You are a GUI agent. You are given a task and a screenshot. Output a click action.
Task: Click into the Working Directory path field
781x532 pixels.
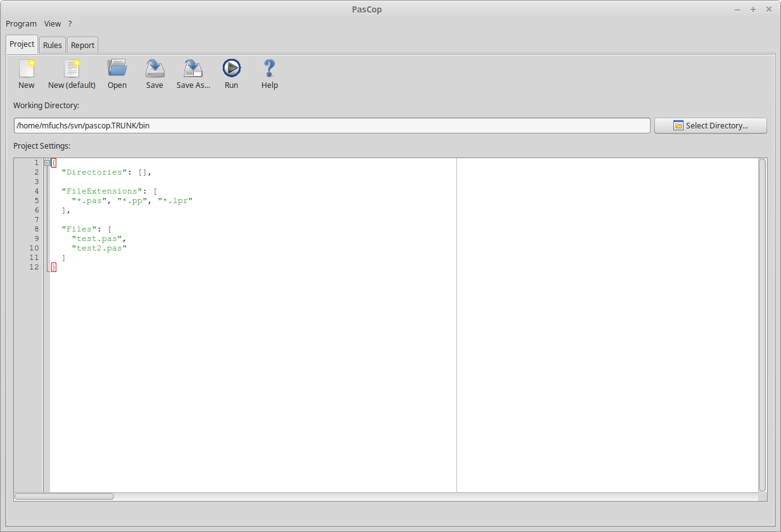pos(332,125)
